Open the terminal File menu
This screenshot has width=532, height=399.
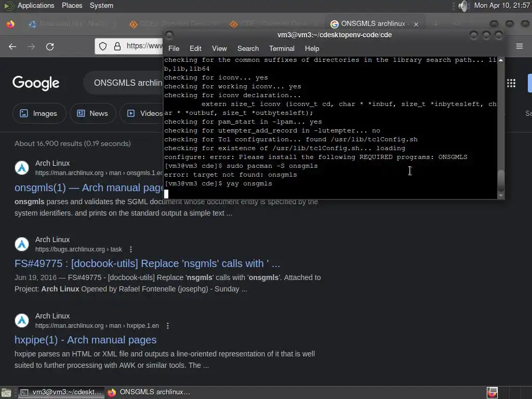click(x=174, y=48)
